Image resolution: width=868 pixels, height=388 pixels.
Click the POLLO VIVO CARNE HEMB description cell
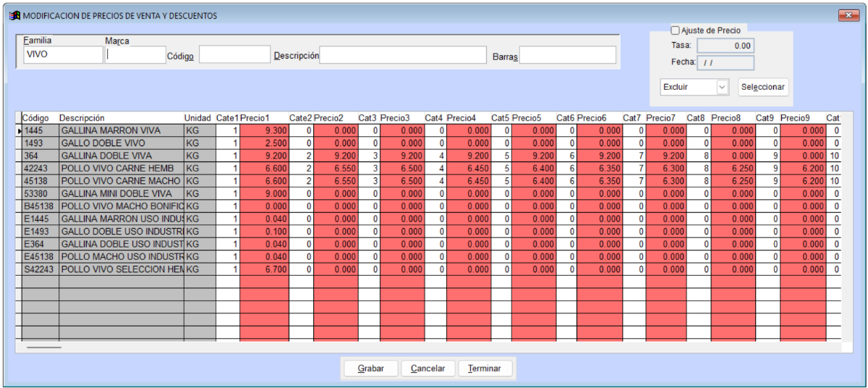[x=121, y=169]
